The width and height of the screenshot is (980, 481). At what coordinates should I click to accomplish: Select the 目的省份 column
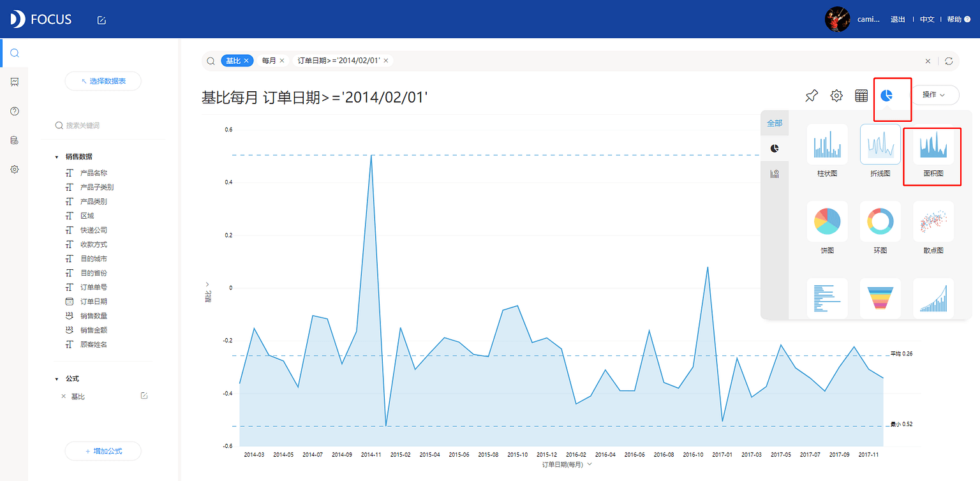pos(94,273)
